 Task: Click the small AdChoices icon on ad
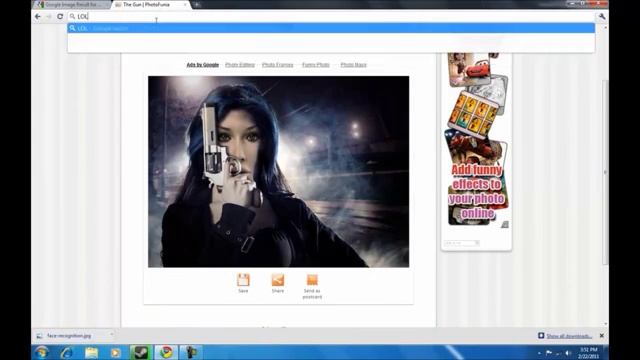coord(505,224)
